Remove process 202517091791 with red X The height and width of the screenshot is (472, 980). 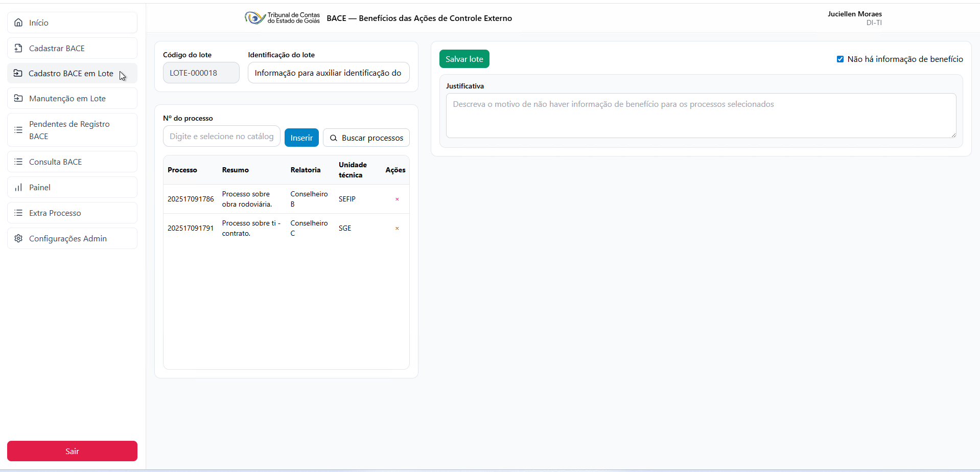click(x=397, y=228)
